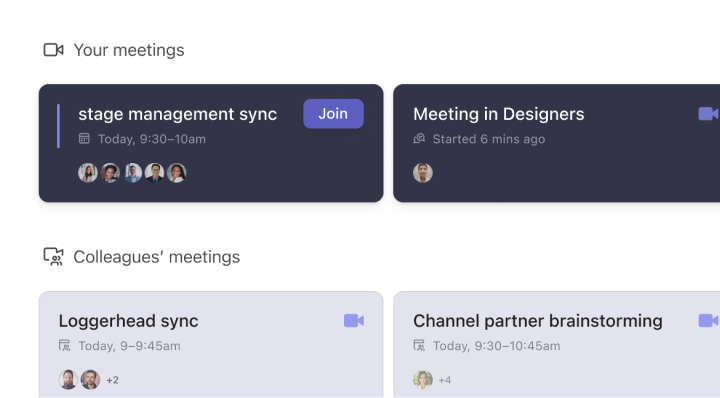Image resolution: width=720 pixels, height=398 pixels.
Task: Click first attendee avatar in Loggerhead sync
Action: click(68, 380)
